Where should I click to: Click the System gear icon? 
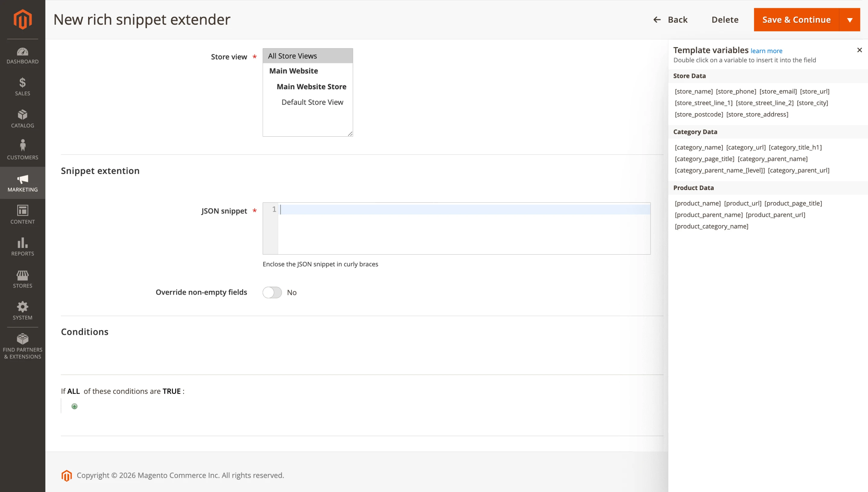tap(22, 310)
